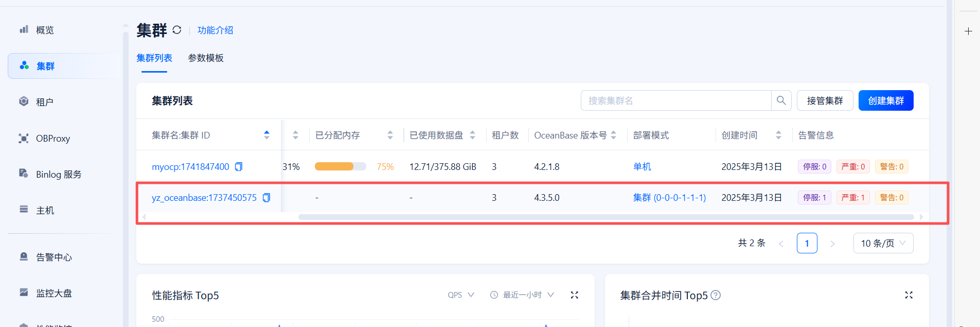Click 停服: 1 tag in yz_oceanbase row

tap(814, 198)
